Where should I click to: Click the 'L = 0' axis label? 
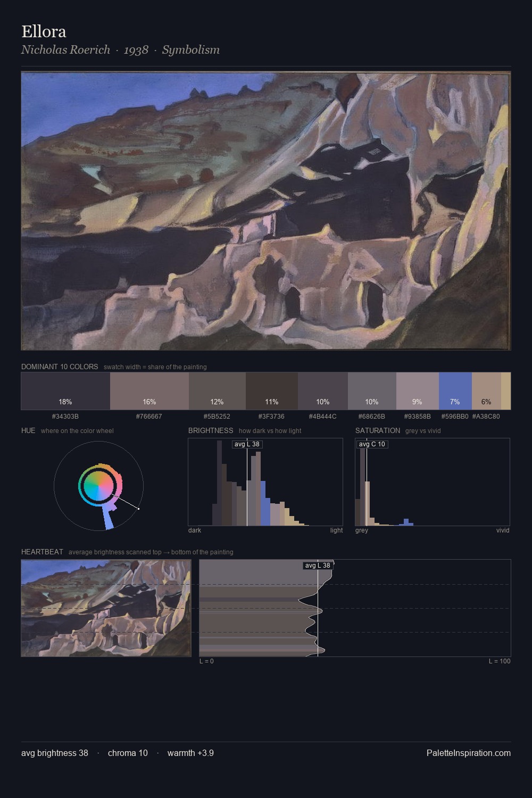pos(206,661)
